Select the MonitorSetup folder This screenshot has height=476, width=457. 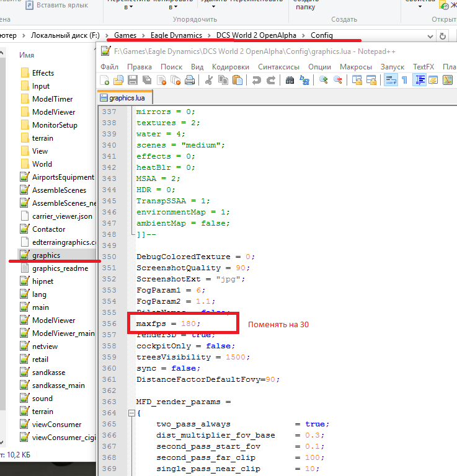(55, 125)
